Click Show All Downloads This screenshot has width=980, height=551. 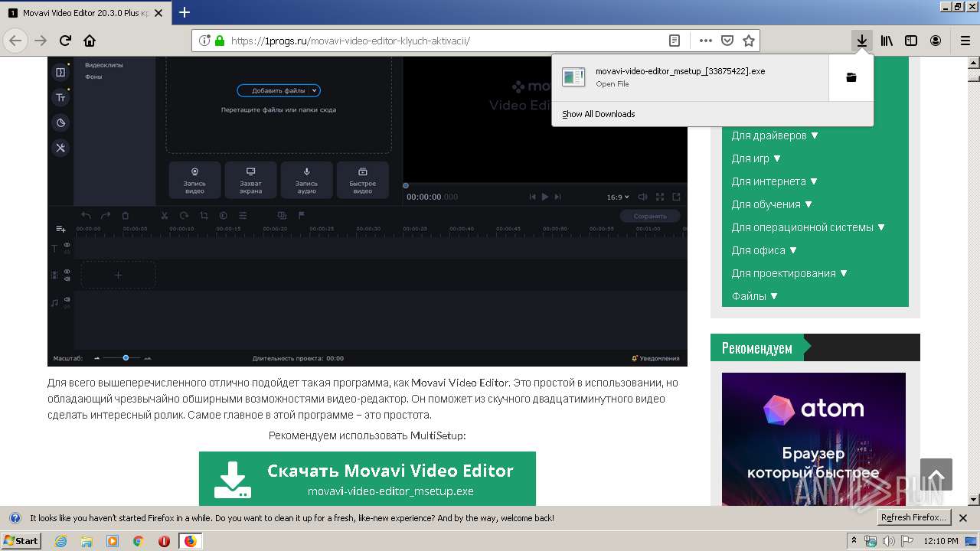(x=598, y=114)
